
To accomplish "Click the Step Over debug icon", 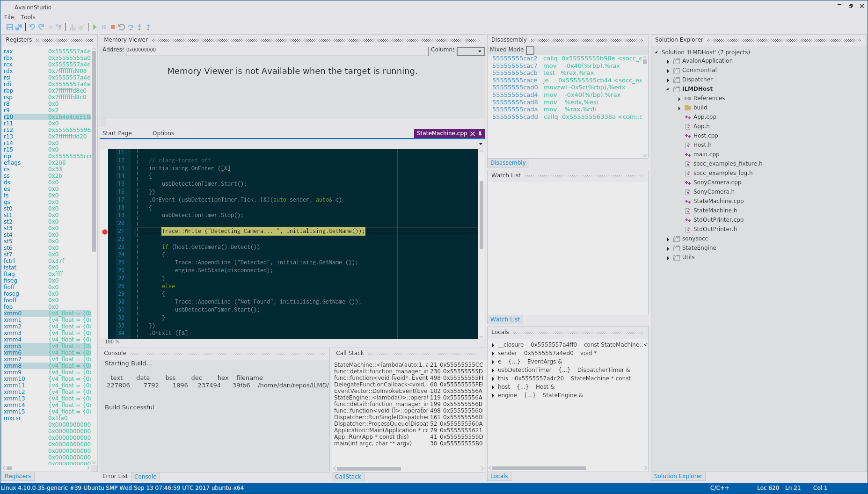I will [131, 27].
